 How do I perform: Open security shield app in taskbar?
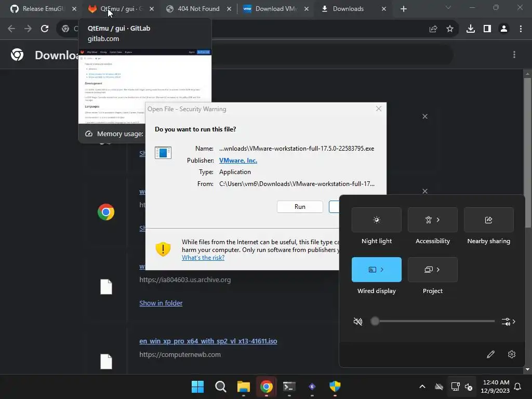click(x=335, y=387)
